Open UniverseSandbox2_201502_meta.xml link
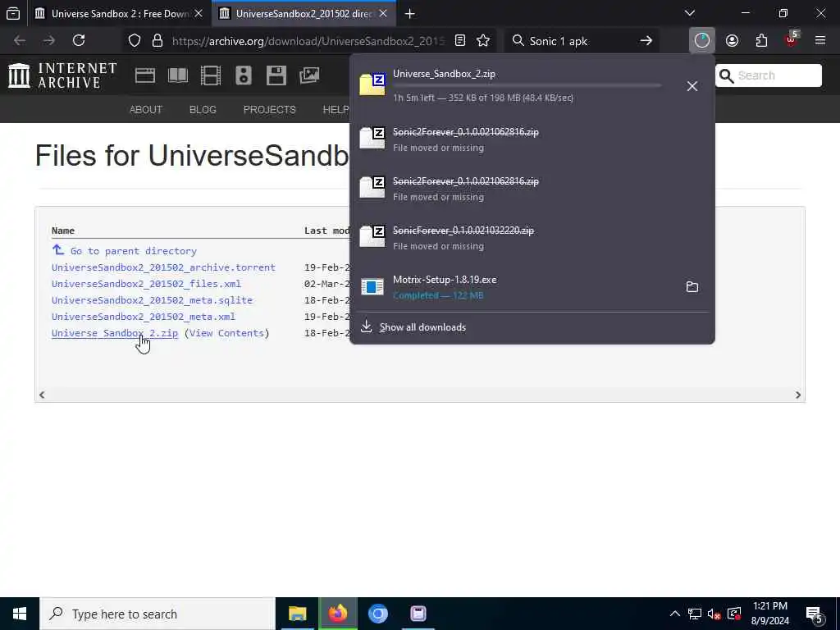This screenshot has height=630, width=840. [x=144, y=317]
